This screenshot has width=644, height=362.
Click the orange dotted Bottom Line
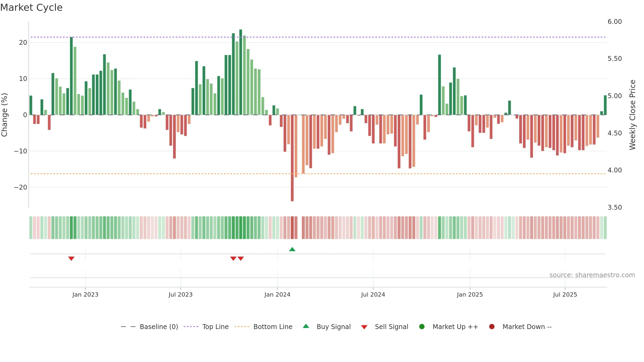318,174
